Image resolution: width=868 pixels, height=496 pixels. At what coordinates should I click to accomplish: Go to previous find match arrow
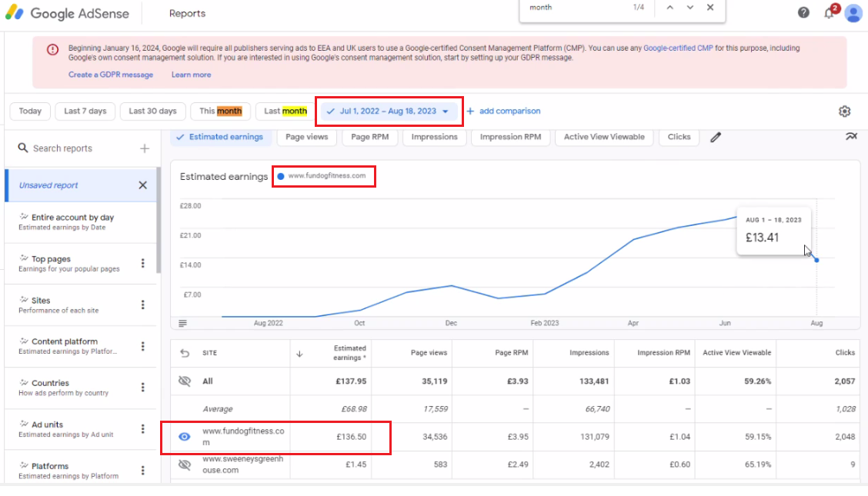[669, 8]
